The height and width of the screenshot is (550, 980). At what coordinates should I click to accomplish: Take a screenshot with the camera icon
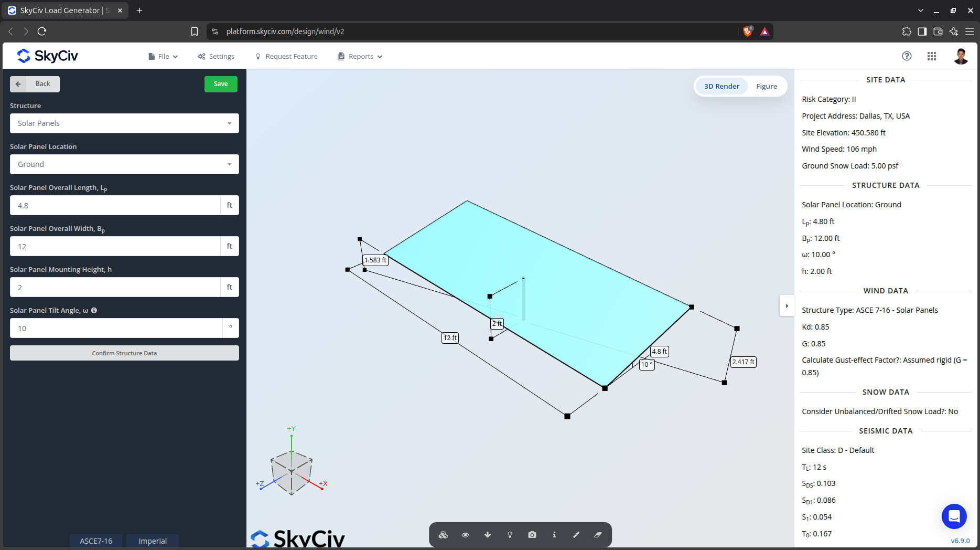[x=532, y=535]
